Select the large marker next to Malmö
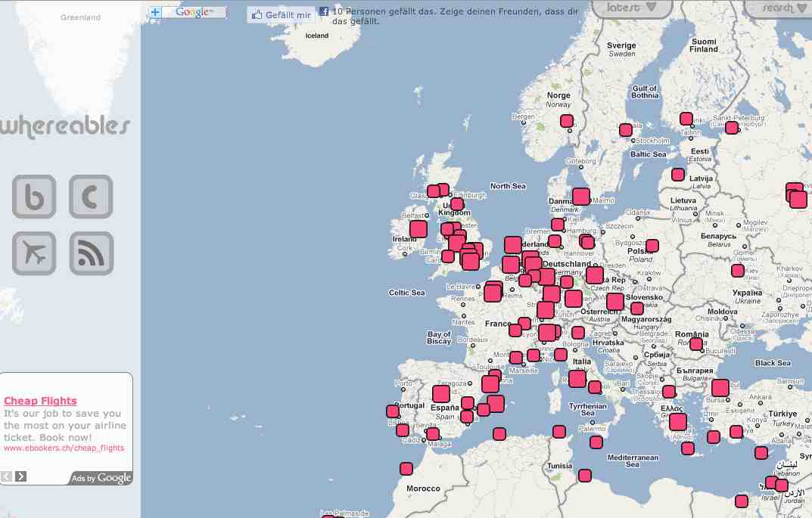The image size is (812, 518). (x=581, y=197)
